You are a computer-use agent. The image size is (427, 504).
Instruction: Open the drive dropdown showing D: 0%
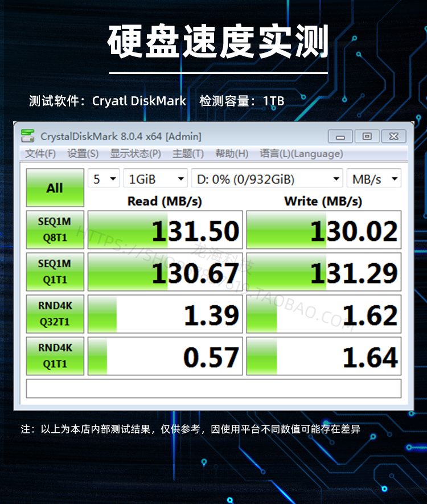tap(267, 178)
